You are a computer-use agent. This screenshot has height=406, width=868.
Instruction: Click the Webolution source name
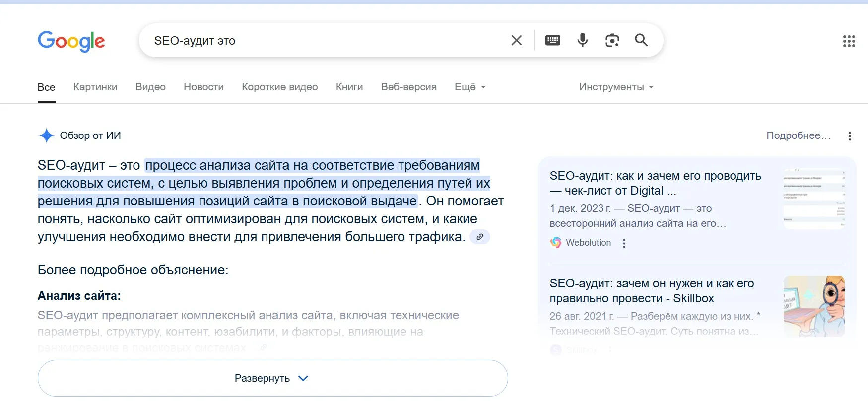tap(589, 243)
